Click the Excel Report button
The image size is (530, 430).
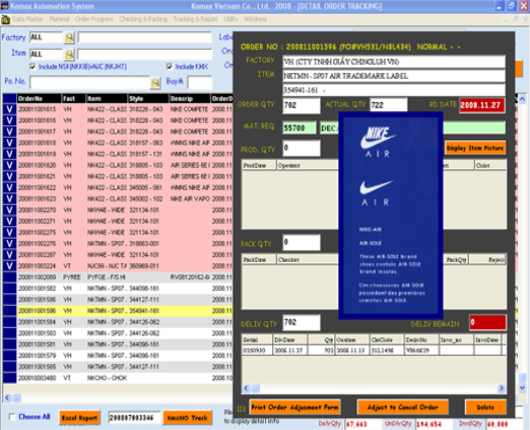coord(80,418)
